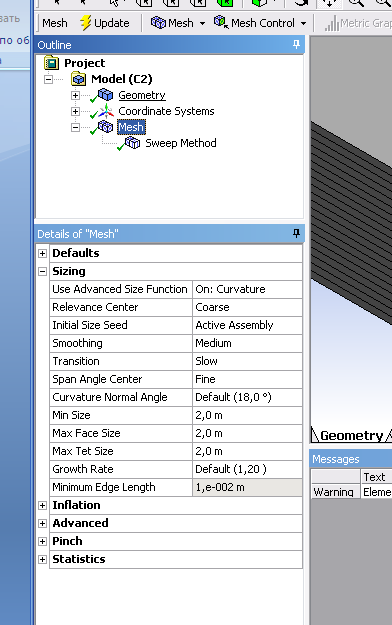
Task: Select Model (C2) in outline
Action: point(122,79)
